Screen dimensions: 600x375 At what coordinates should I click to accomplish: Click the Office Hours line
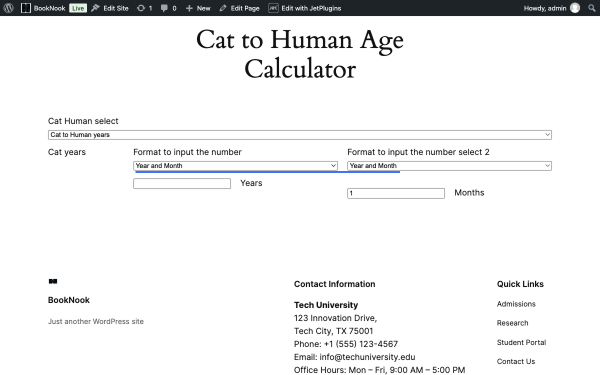pyautogui.click(x=379, y=370)
